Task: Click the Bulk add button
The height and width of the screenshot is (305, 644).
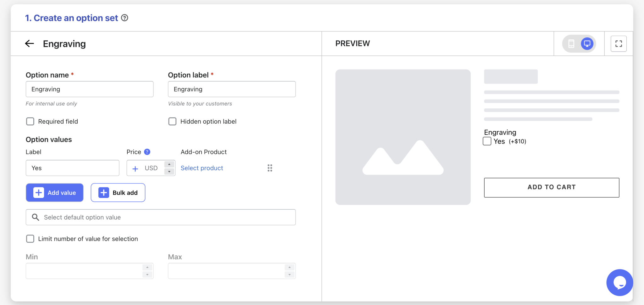Action: click(118, 192)
